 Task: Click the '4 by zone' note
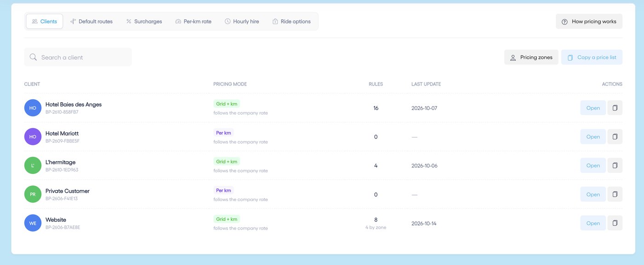click(x=376, y=227)
